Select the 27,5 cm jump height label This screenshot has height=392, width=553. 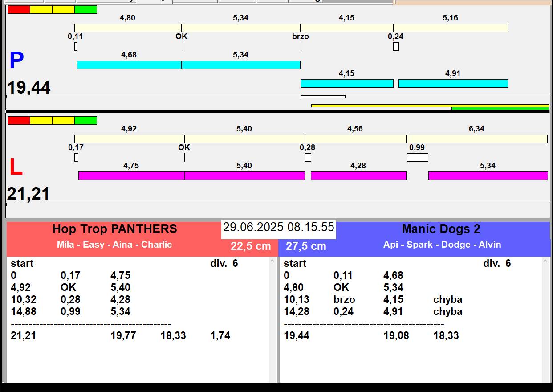tap(306, 246)
